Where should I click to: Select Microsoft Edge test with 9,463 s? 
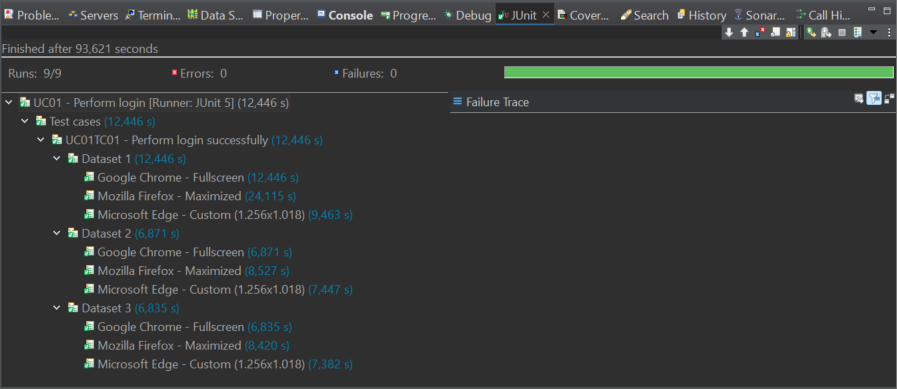(x=218, y=215)
